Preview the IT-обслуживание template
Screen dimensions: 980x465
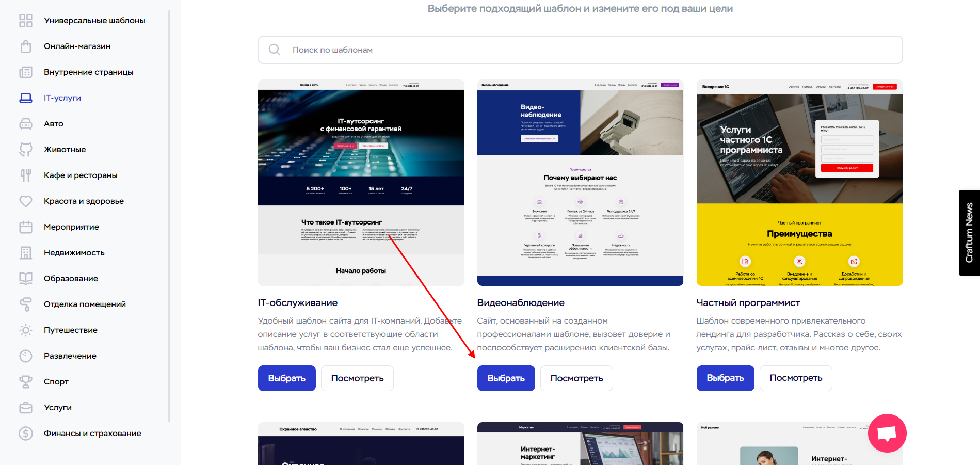point(357,378)
